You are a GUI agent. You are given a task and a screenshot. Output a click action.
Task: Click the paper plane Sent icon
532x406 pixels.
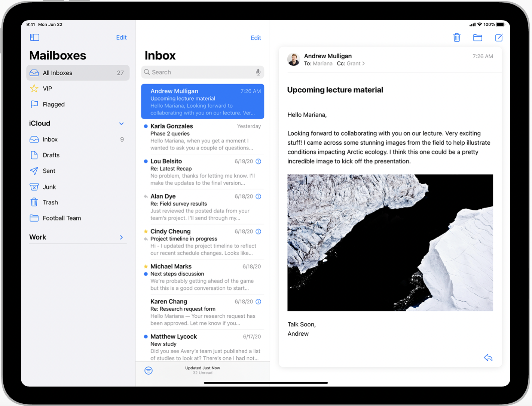34,171
